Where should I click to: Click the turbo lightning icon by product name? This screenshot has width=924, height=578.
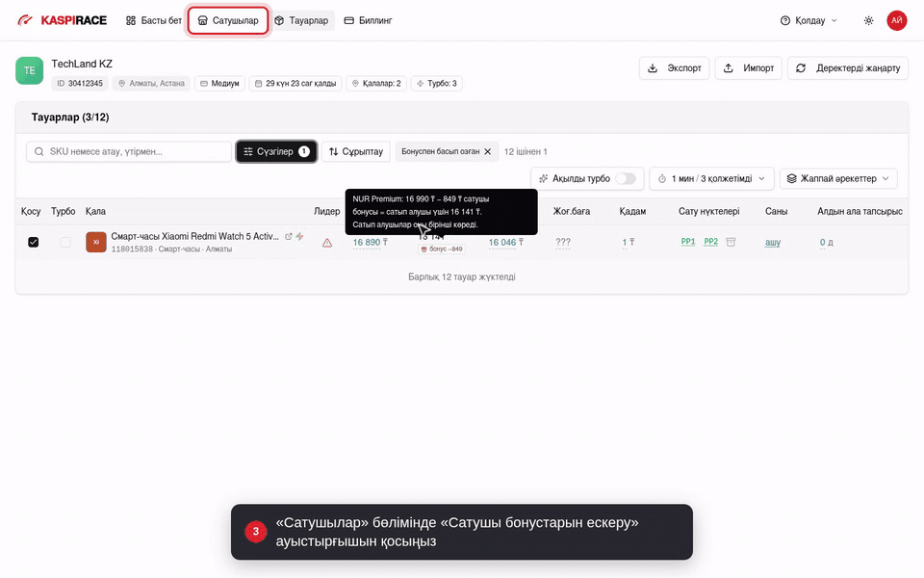tap(300, 237)
